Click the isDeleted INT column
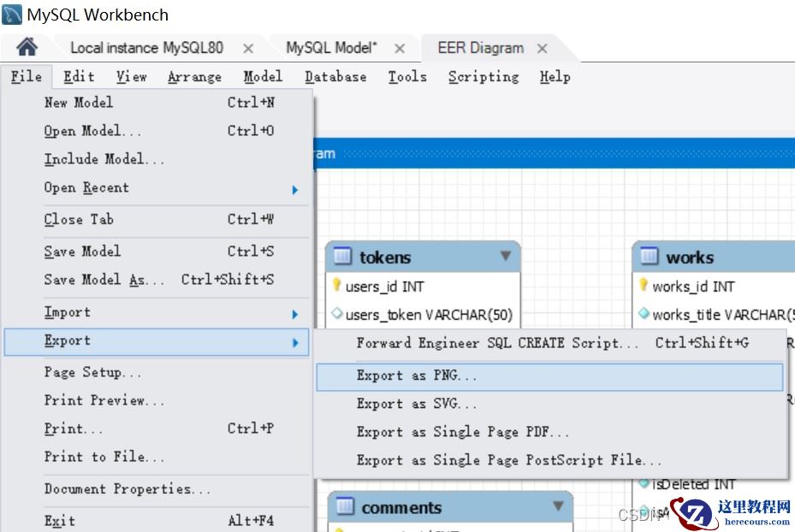795x532 pixels. point(694,485)
